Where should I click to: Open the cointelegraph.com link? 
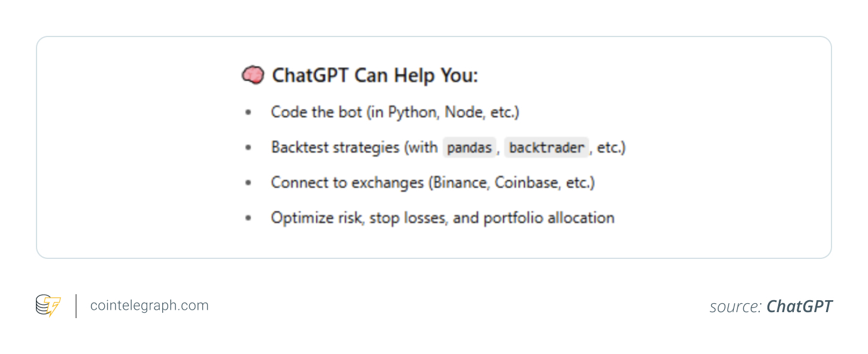pos(149,306)
